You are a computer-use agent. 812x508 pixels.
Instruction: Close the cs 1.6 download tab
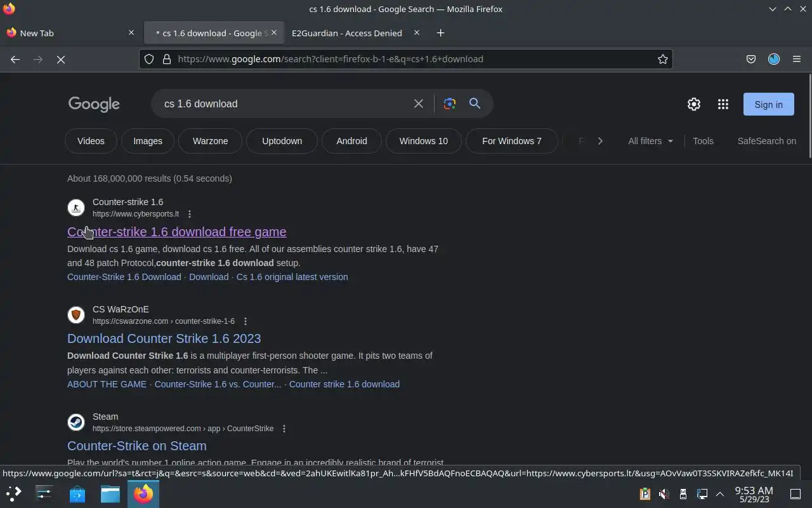click(274, 32)
